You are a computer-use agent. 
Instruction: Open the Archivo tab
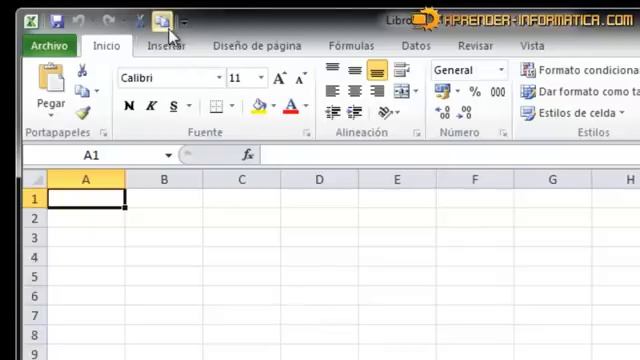pyautogui.click(x=49, y=46)
